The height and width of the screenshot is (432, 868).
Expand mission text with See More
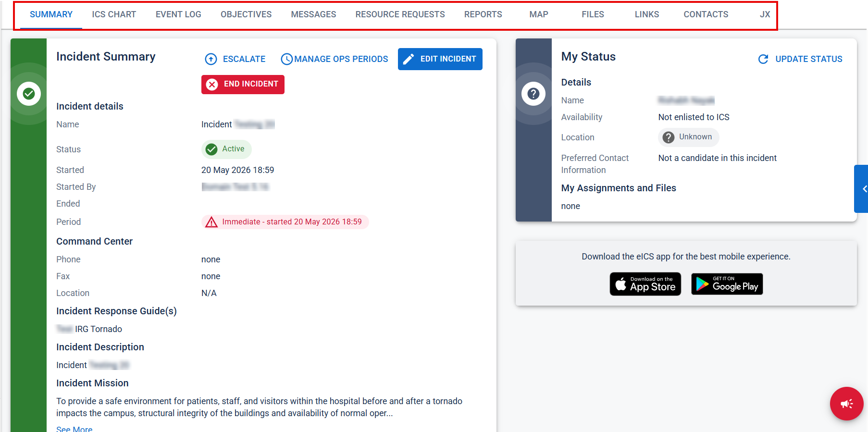click(x=74, y=428)
